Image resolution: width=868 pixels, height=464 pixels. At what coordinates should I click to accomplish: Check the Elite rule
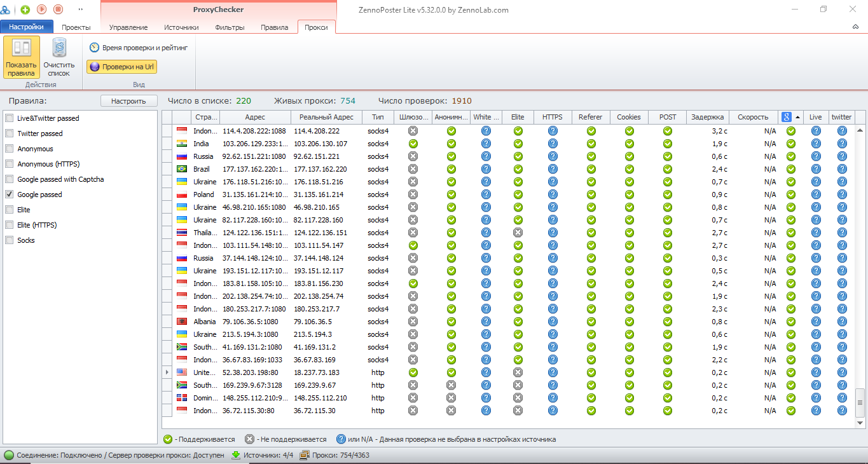10,210
